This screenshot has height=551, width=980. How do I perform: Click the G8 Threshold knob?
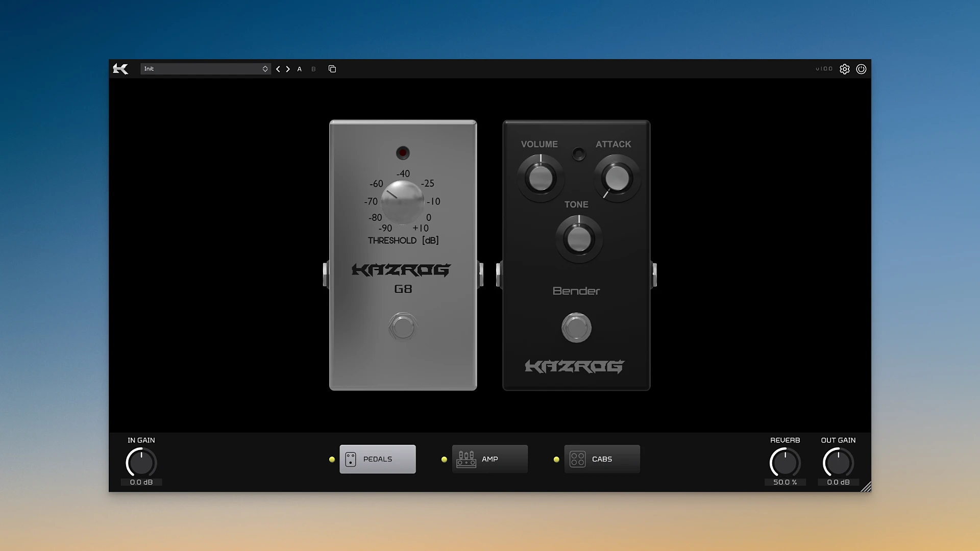coord(402,202)
